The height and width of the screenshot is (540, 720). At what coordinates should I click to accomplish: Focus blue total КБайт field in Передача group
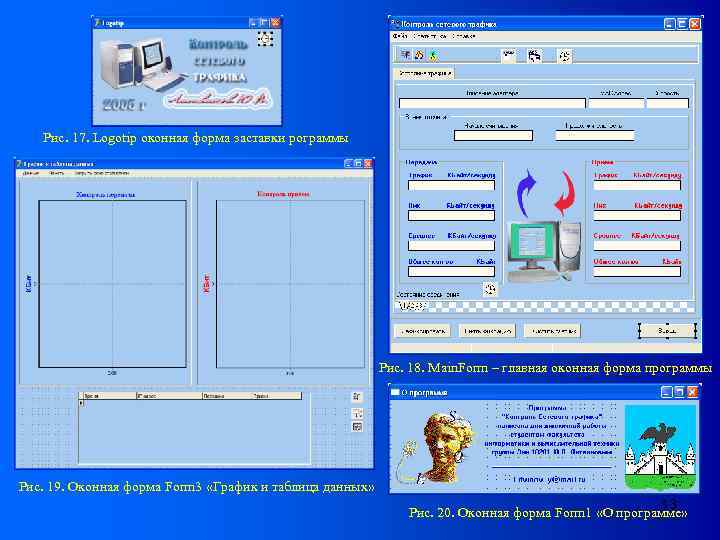tap(451, 271)
